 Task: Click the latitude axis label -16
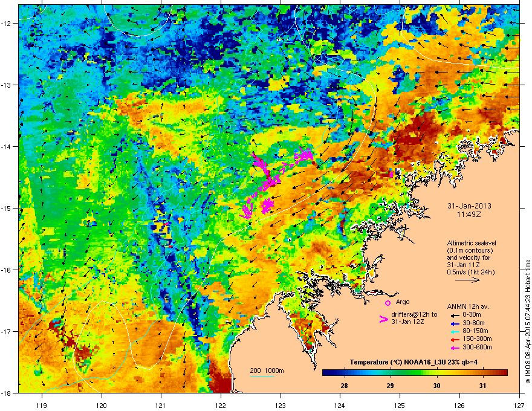click(x=6, y=270)
